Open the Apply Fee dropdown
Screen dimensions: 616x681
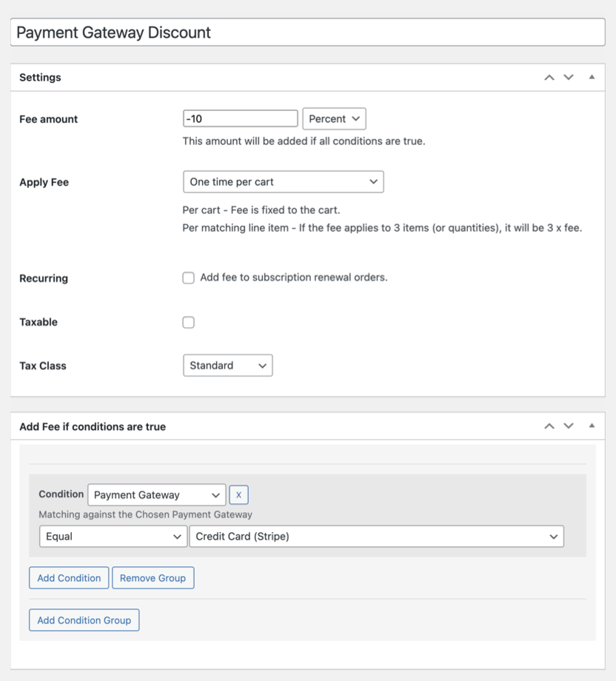point(283,182)
